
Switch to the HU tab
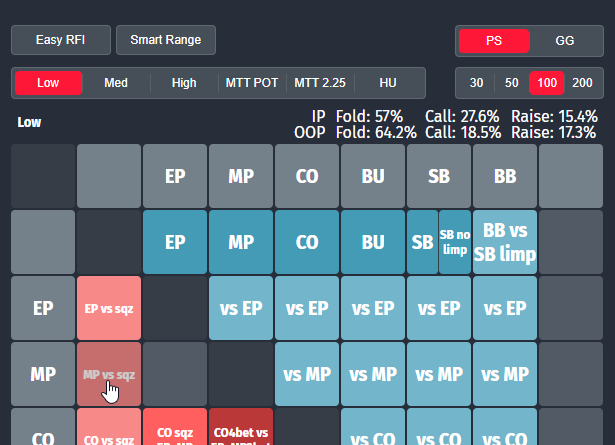point(388,83)
